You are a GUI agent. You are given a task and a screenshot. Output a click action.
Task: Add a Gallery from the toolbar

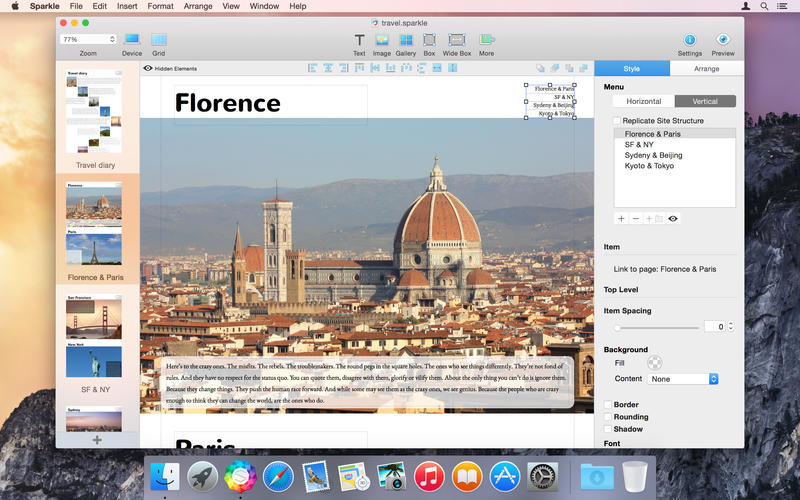pos(406,40)
